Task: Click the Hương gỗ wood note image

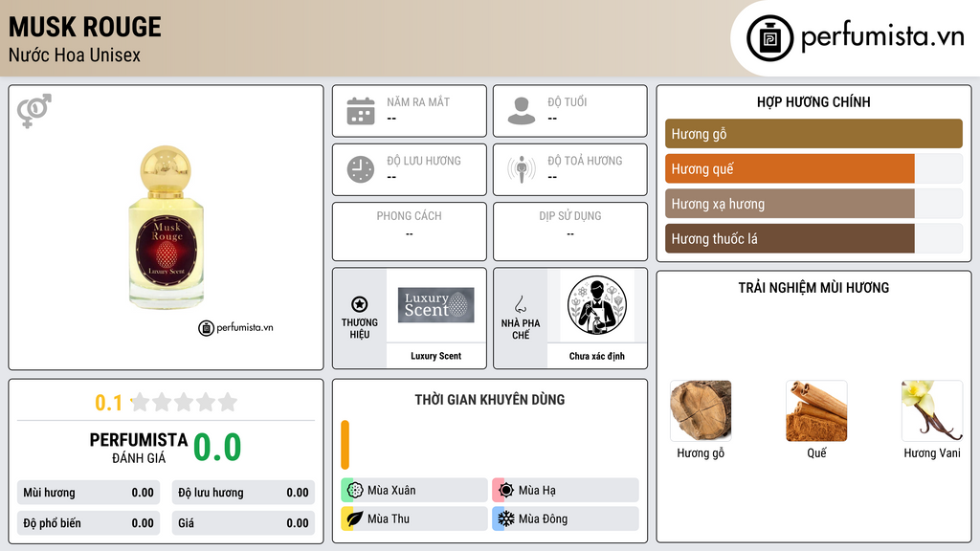Action: (701, 410)
